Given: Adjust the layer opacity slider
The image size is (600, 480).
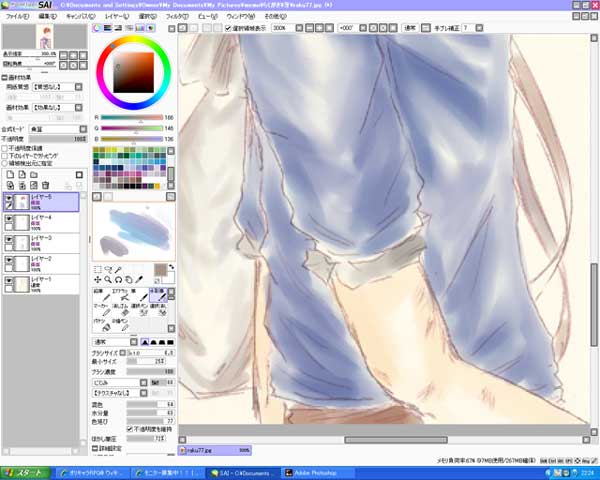Looking at the screenshot, I should [x=58, y=139].
